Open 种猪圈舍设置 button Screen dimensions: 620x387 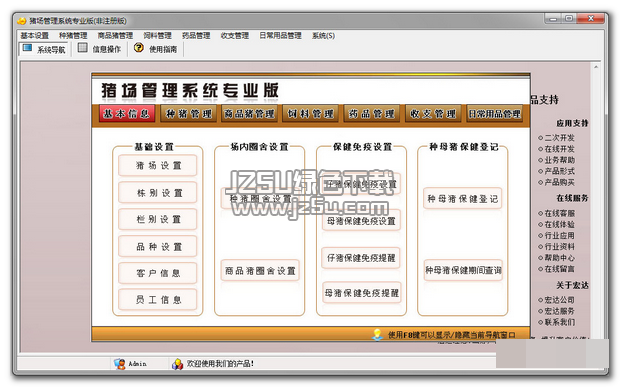click(260, 198)
